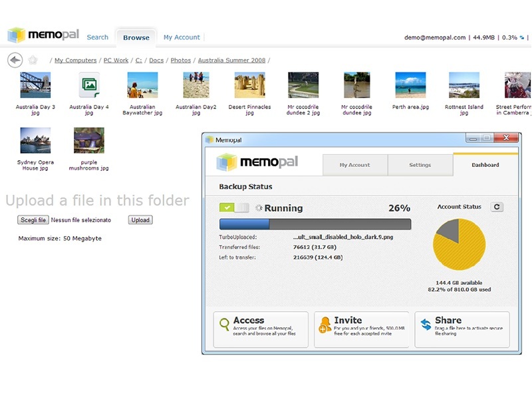This screenshot has width=532, height=399.
Task: Click the memopal logo in Dashboard window
Action: (x=257, y=162)
